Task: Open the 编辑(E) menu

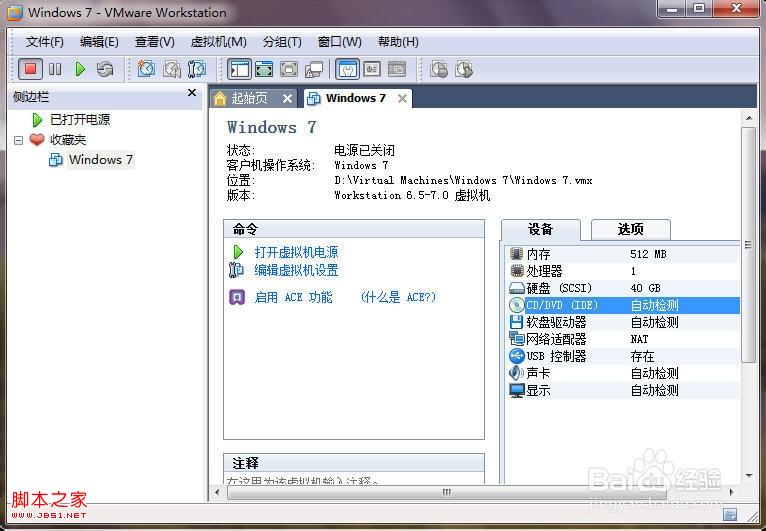Action: (x=99, y=42)
